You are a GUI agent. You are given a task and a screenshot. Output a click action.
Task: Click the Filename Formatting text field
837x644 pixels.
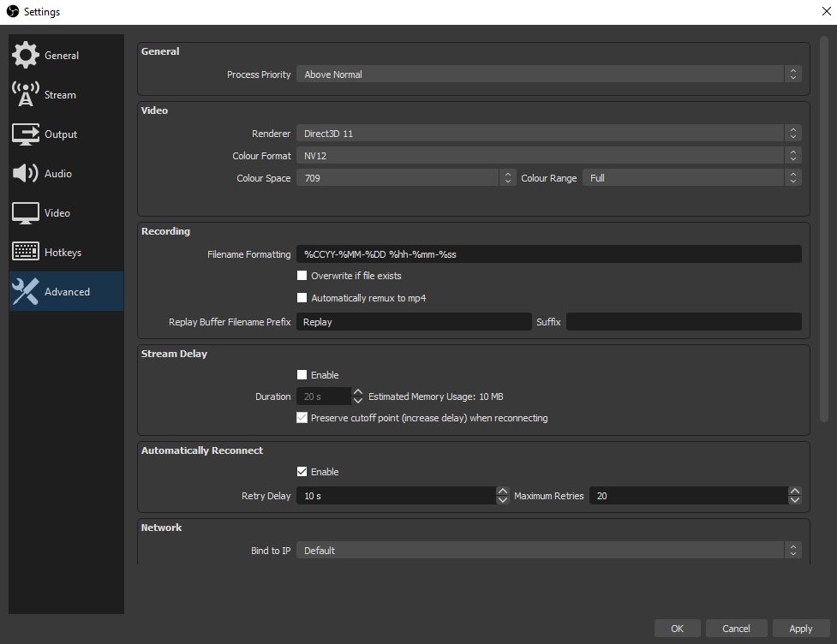548,254
